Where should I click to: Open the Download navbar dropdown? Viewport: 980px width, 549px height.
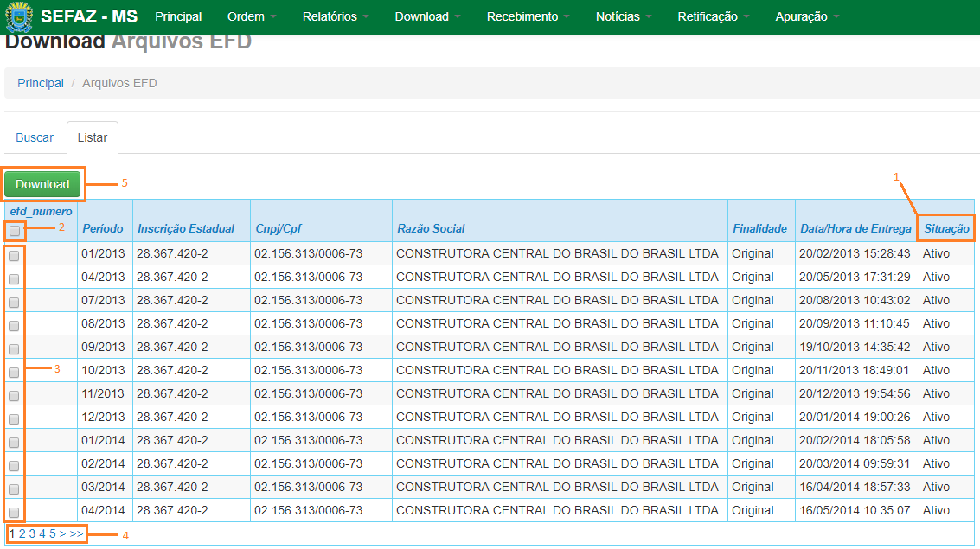426,16
